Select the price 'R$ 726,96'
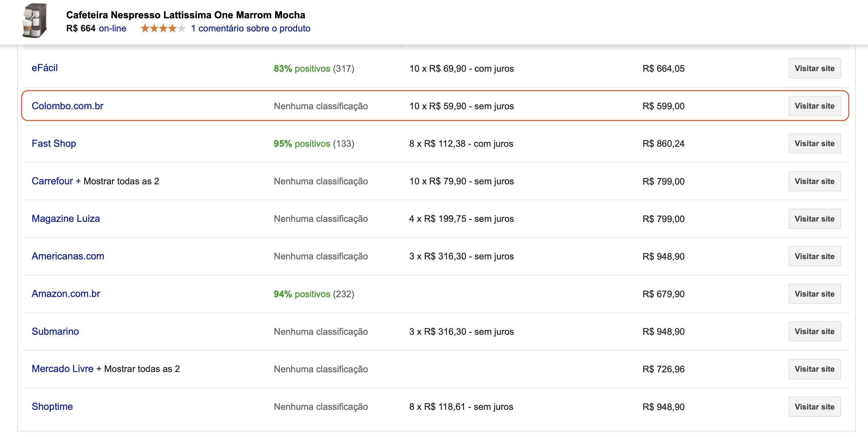The height and width of the screenshot is (437, 868). coord(663,369)
